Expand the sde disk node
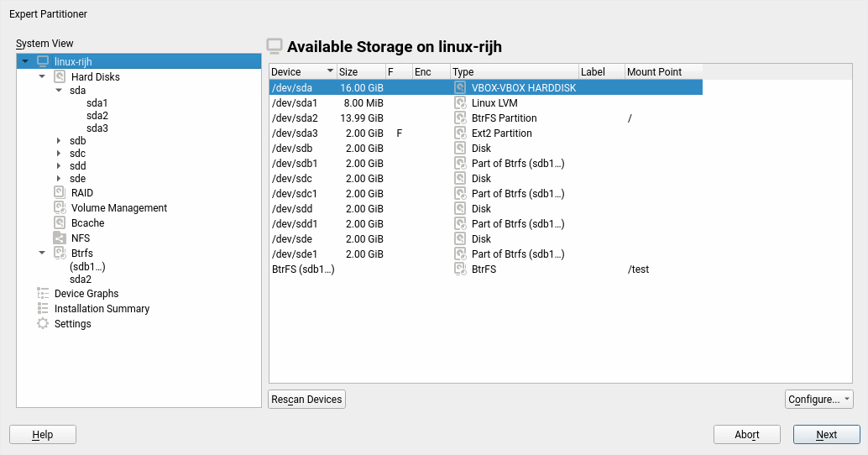Screen dimensions: 868x455 (59, 179)
